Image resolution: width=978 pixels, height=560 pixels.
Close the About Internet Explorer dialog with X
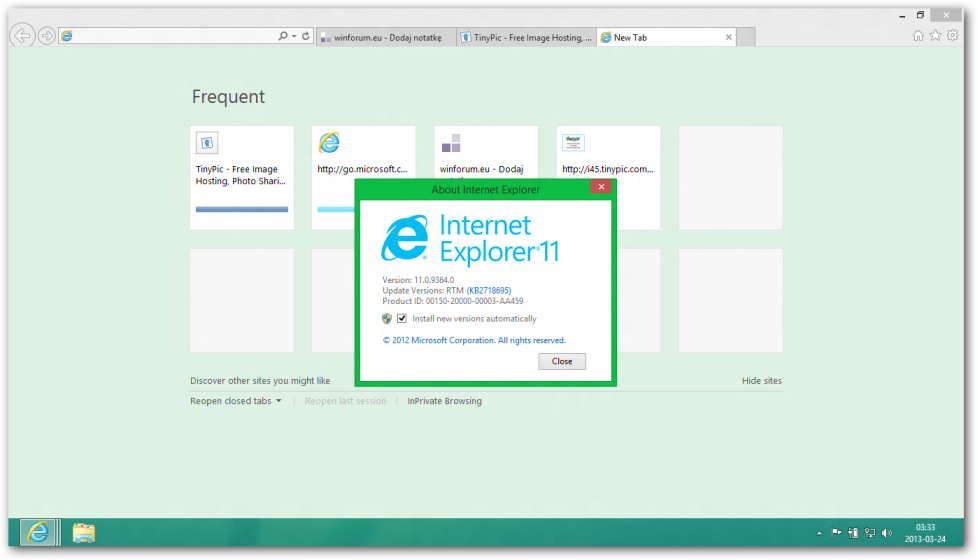[601, 186]
